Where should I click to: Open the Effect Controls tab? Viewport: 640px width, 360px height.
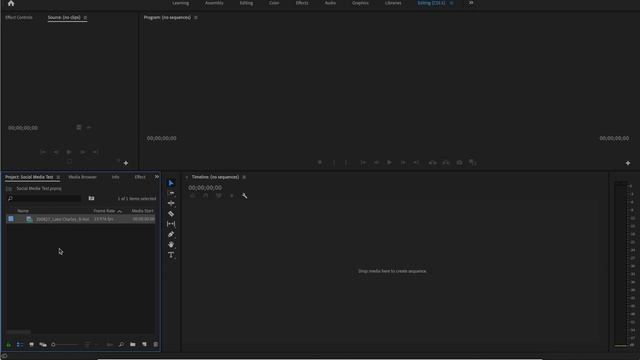[x=19, y=18]
